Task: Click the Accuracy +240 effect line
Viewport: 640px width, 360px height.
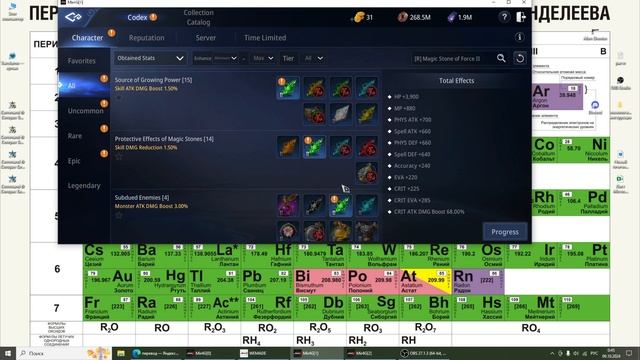Action: click(412, 166)
